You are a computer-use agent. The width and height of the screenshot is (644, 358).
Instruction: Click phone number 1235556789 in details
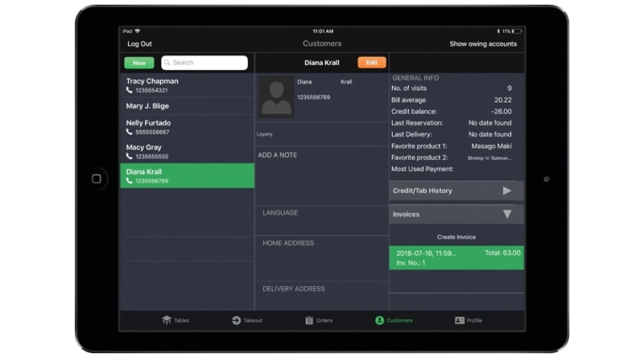point(314,97)
